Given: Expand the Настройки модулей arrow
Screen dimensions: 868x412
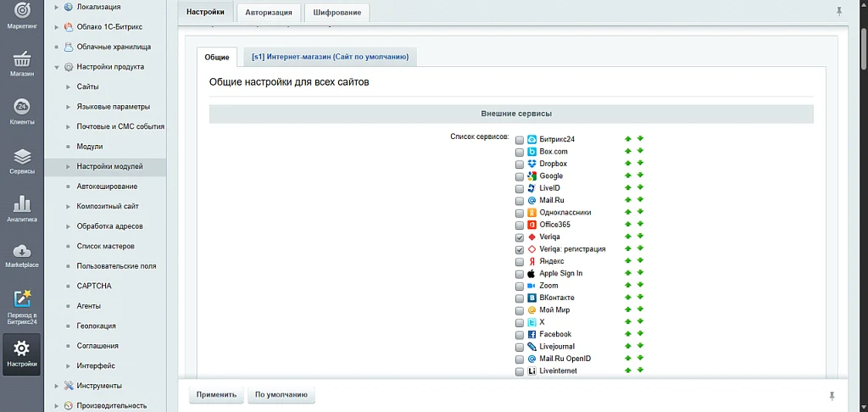Looking at the screenshot, I should point(68,167).
